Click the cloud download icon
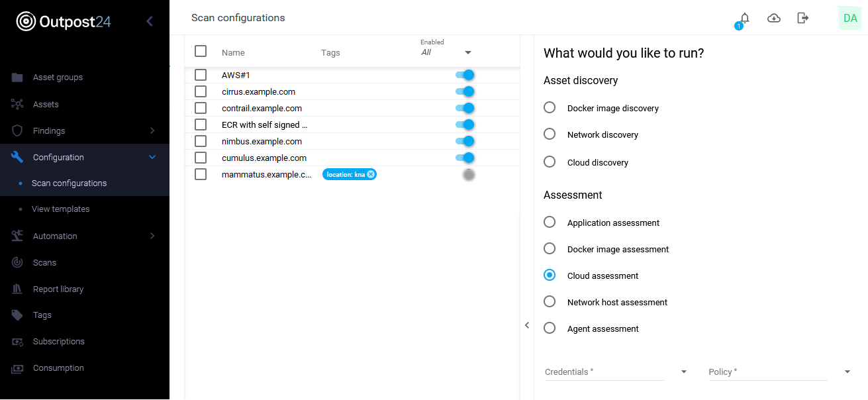This screenshot has width=868, height=400. [773, 18]
